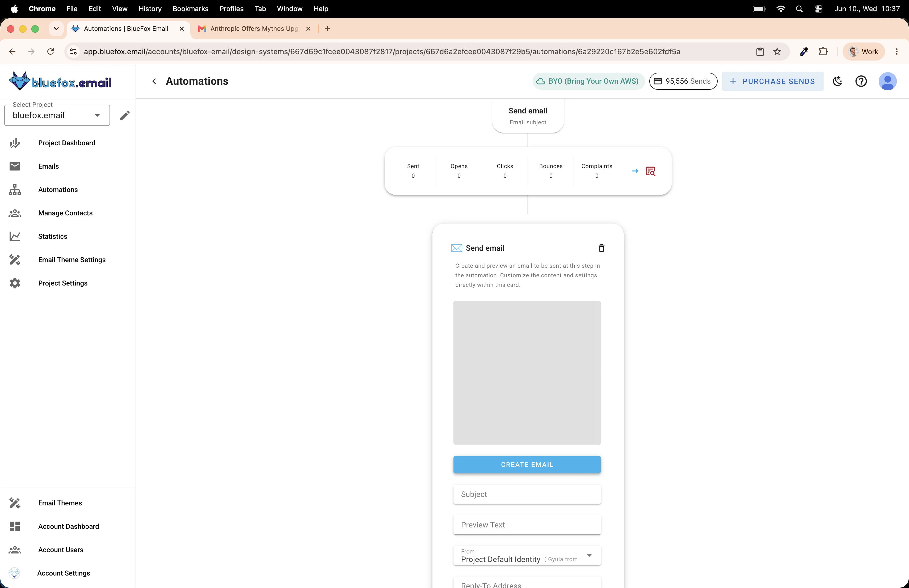Open the Chrome tab search dropdown
909x588 pixels.
point(56,29)
